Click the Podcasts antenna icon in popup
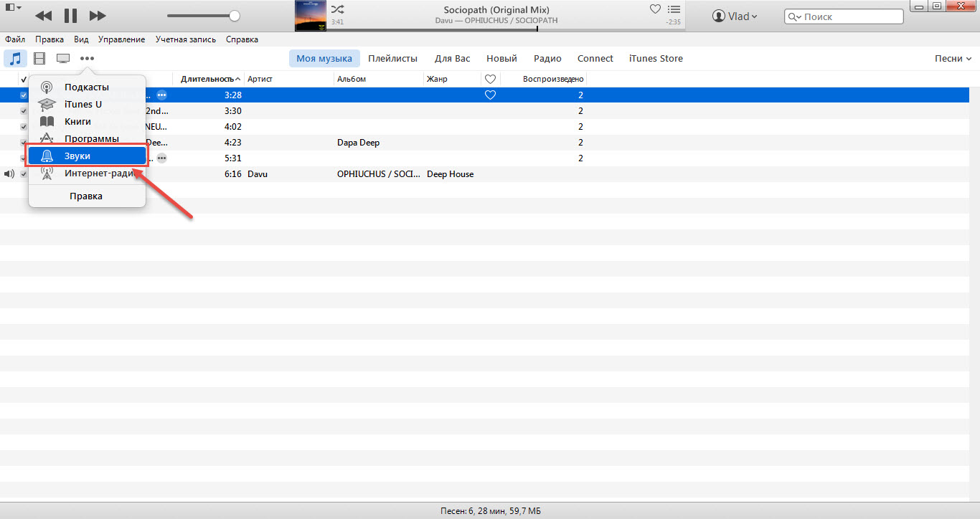This screenshot has width=980, height=519. click(x=47, y=87)
